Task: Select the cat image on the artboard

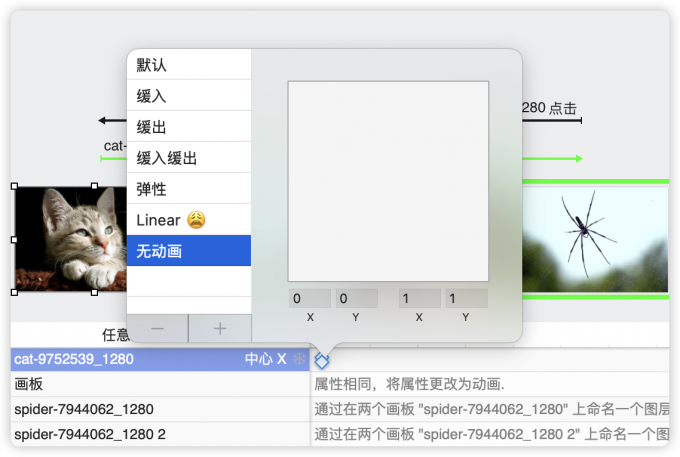Action: (55, 239)
